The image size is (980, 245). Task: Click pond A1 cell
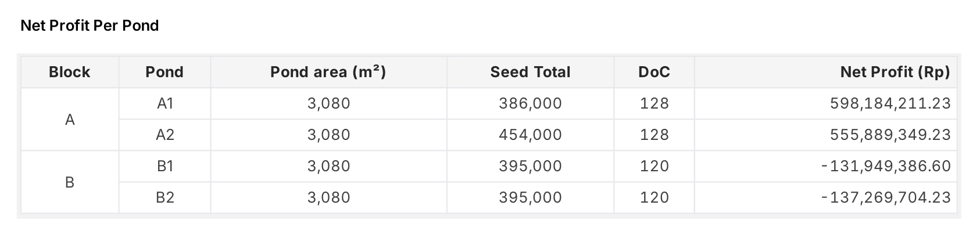pyautogui.click(x=165, y=104)
